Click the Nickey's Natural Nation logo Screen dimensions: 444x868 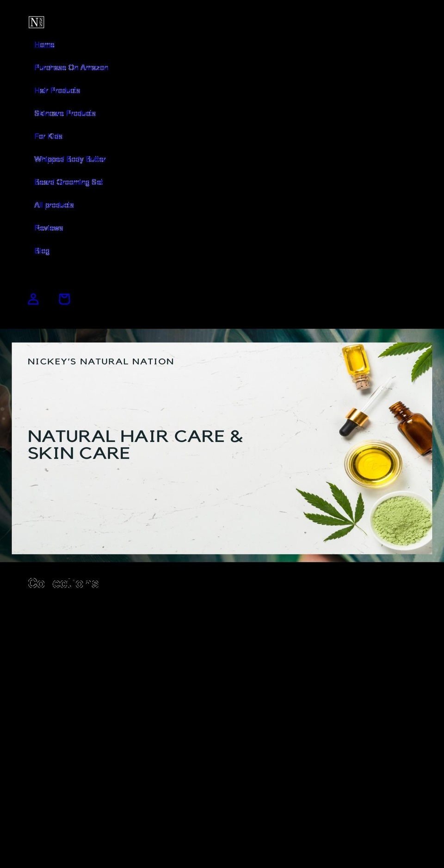[x=36, y=22]
